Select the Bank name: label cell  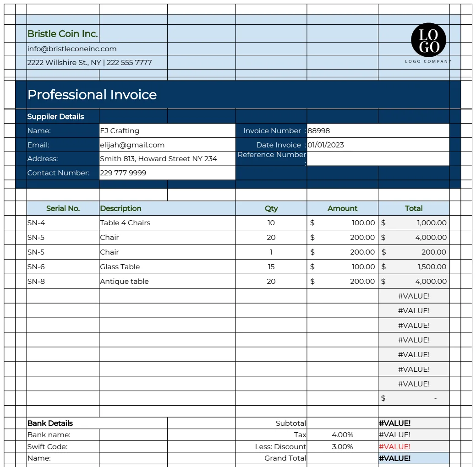pyautogui.click(x=63, y=435)
